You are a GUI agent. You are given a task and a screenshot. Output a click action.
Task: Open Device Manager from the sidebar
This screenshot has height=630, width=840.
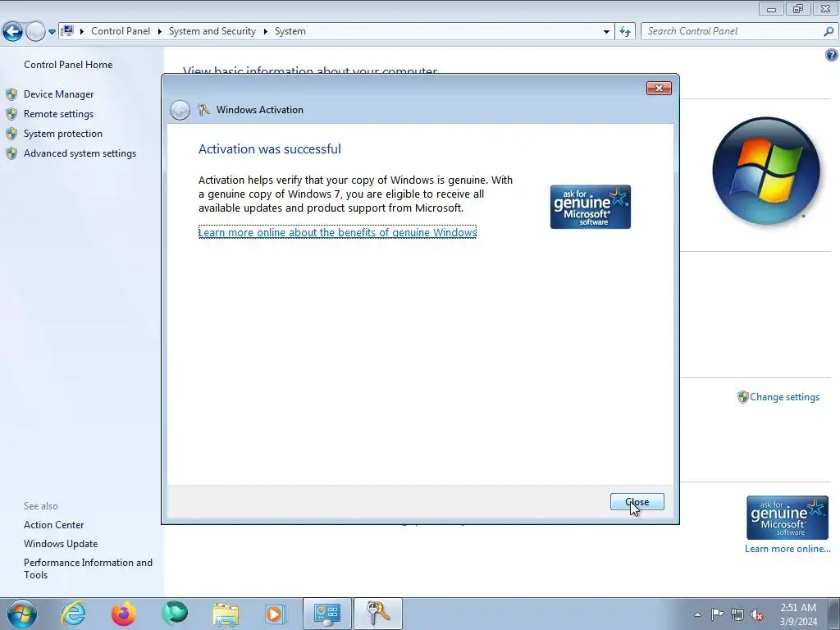(58, 94)
